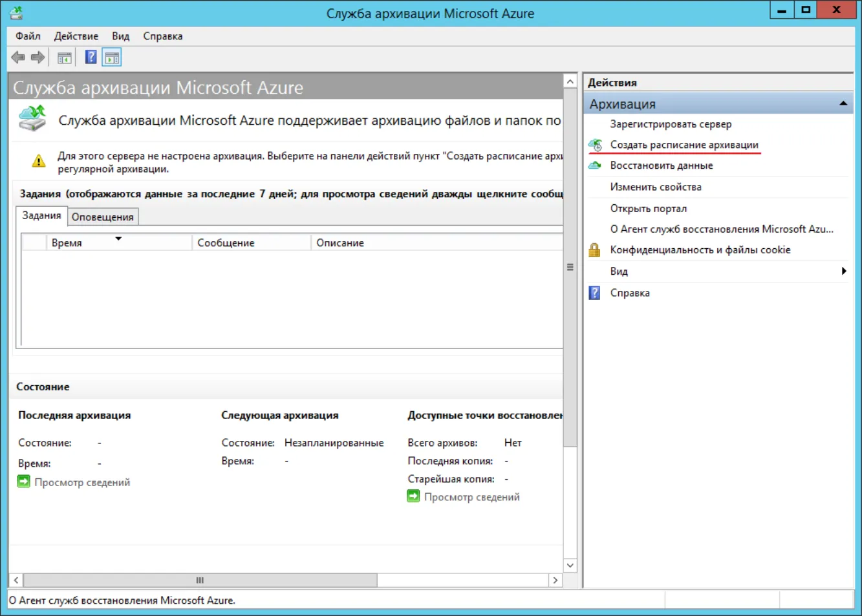Click the Всего архивов label
The height and width of the screenshot is (616, 862).
(x=442, y=443)
